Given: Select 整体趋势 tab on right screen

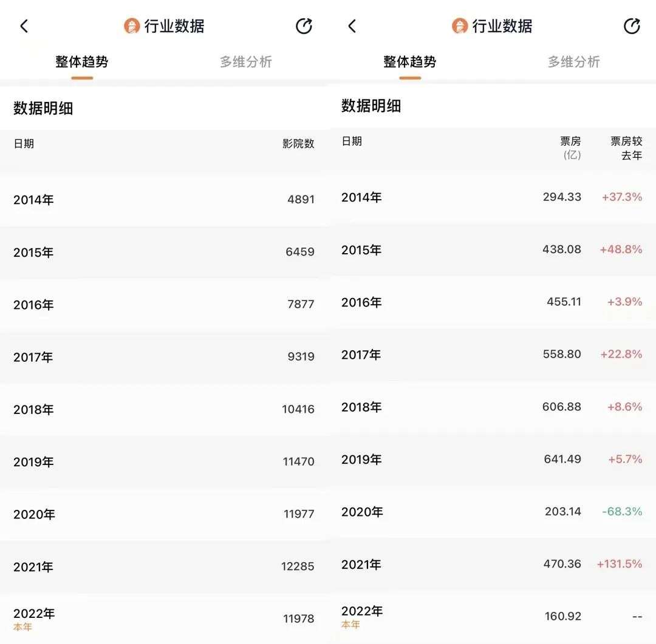Looking at the screenshot, I should (410, 62).
